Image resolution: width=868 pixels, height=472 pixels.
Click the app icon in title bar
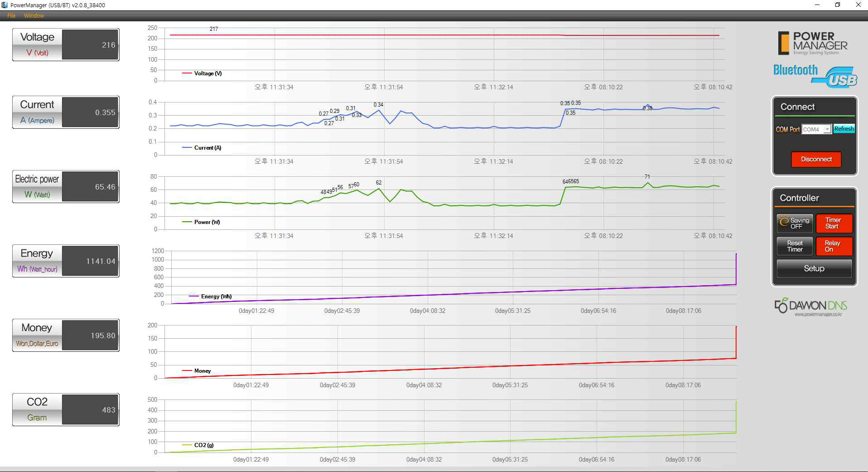coord(5,5)
